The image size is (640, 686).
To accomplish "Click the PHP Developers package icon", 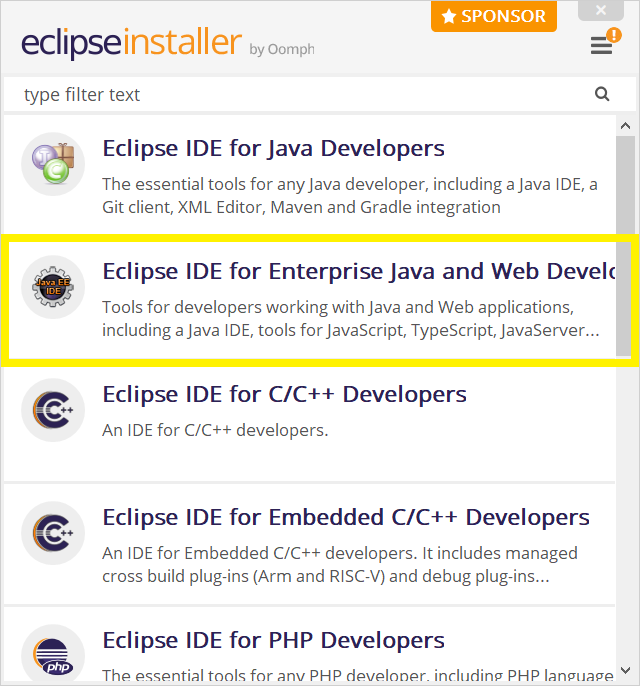I will 53,655.
